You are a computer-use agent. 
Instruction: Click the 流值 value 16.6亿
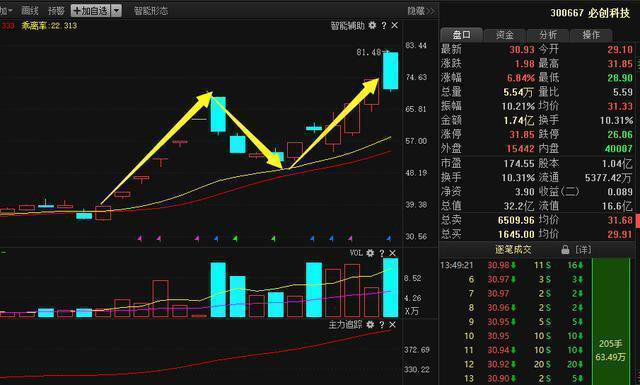(x=617, y=206)
